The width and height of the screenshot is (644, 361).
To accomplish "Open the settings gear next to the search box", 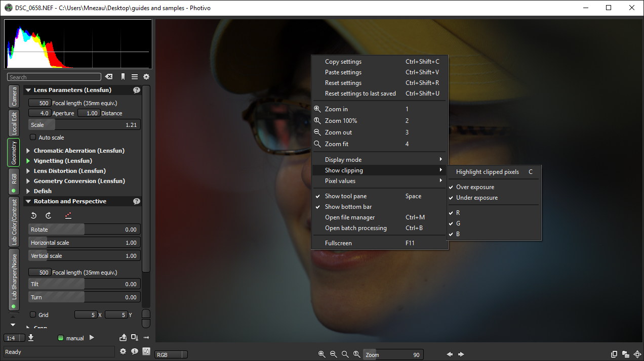I will [146, 77].
